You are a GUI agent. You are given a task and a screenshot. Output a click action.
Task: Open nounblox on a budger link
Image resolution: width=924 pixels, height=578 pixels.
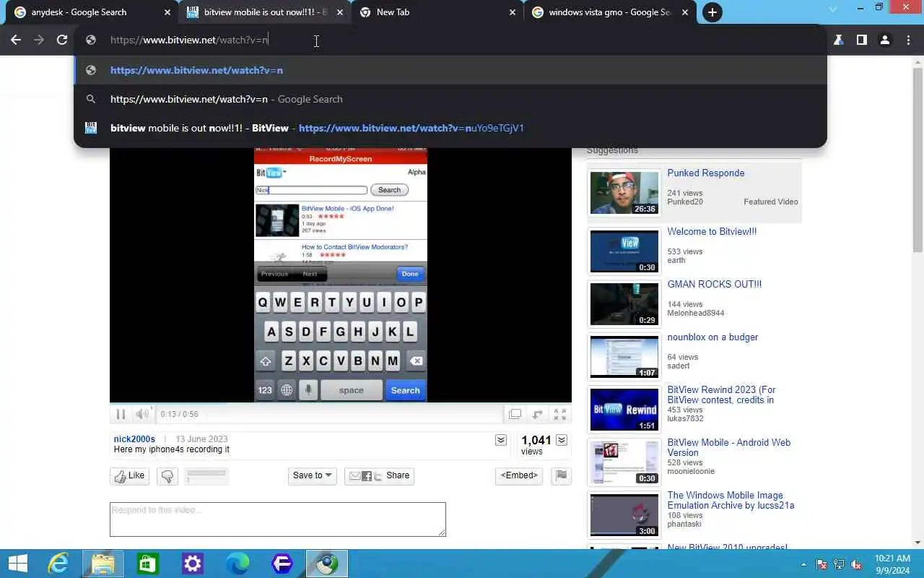[x=712, y=337]
